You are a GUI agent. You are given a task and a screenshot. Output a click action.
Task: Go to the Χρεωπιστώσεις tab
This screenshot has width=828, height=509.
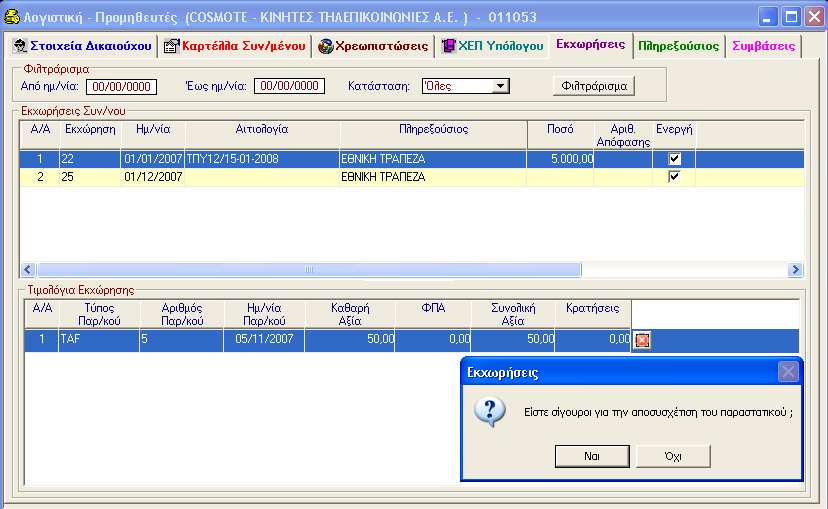(373, 46)
